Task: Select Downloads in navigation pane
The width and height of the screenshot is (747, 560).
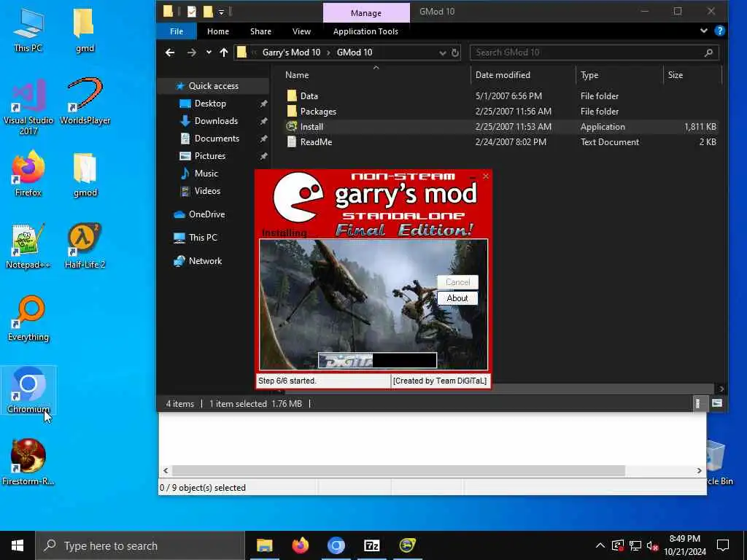Action: (x=216, y=121)
